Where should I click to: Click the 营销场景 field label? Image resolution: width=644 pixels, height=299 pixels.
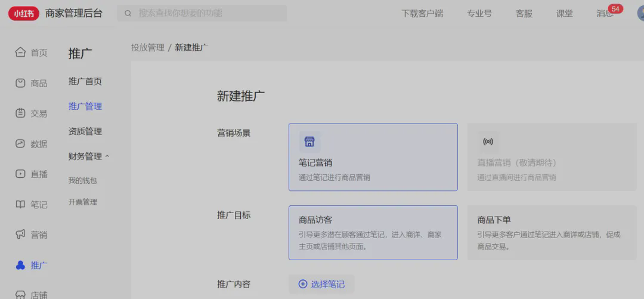(234, 133)
